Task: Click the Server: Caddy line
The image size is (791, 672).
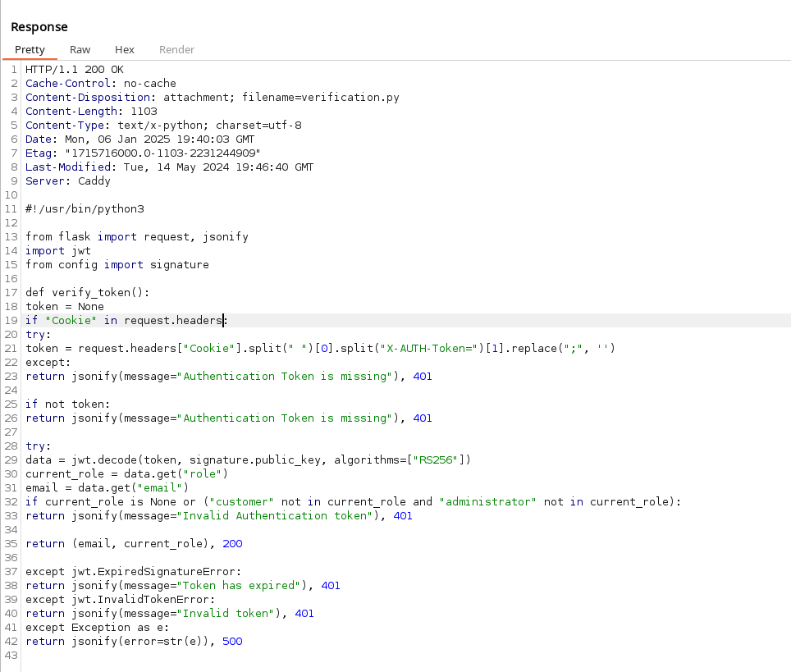Action: click(x=68, y=181)
